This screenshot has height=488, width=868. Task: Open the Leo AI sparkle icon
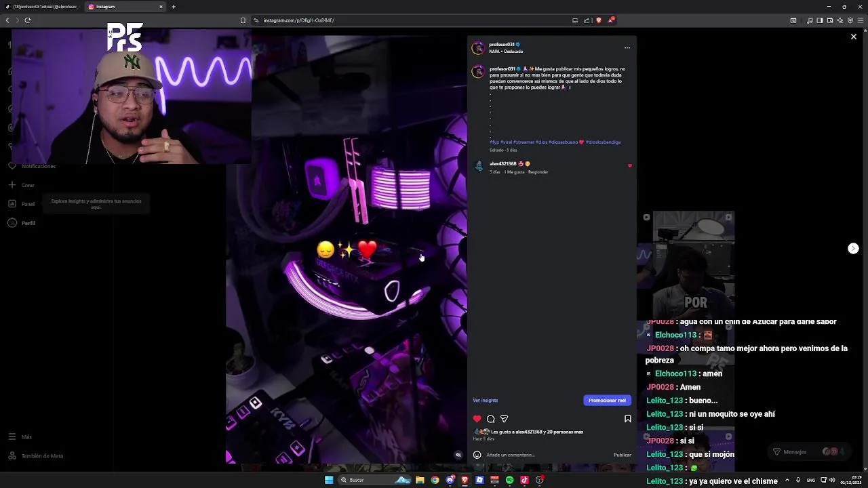840,20
